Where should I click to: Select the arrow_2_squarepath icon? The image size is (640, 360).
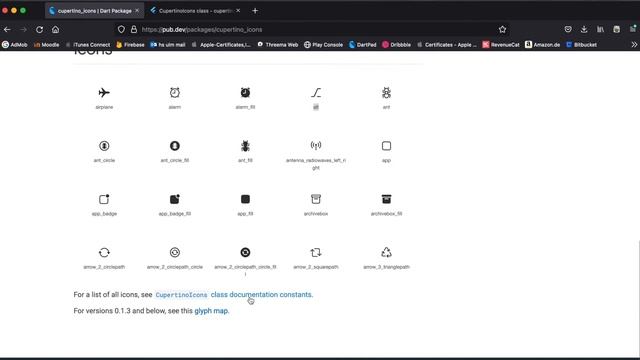click(316, 252)
